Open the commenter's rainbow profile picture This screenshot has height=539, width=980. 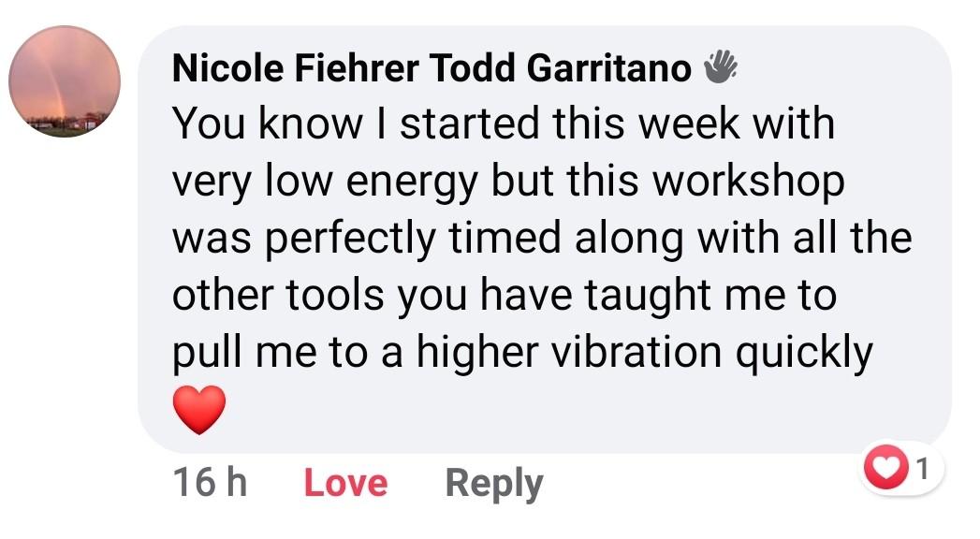[65, 81]
